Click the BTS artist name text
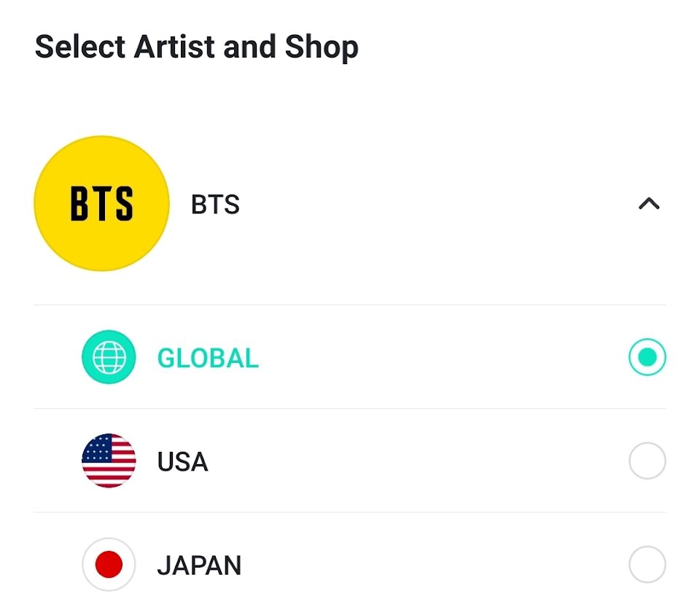Screen dimensions: 700x615 coord(215,205)
